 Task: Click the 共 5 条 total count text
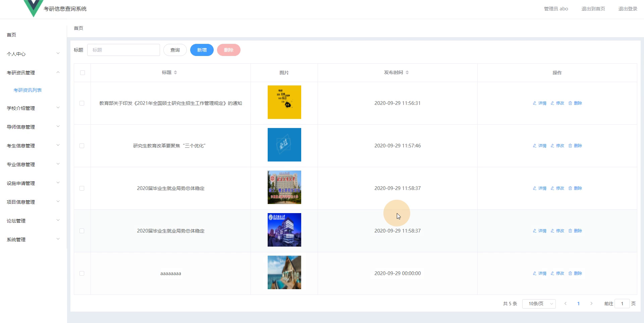coord(510,304)
